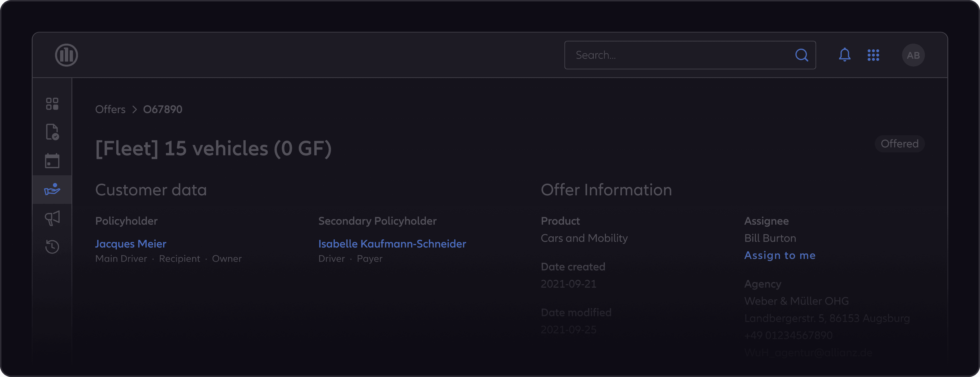Click the agency phone number +49 01234567890
980x377 pixels.
pyautogui.click(x=788, y=336)
